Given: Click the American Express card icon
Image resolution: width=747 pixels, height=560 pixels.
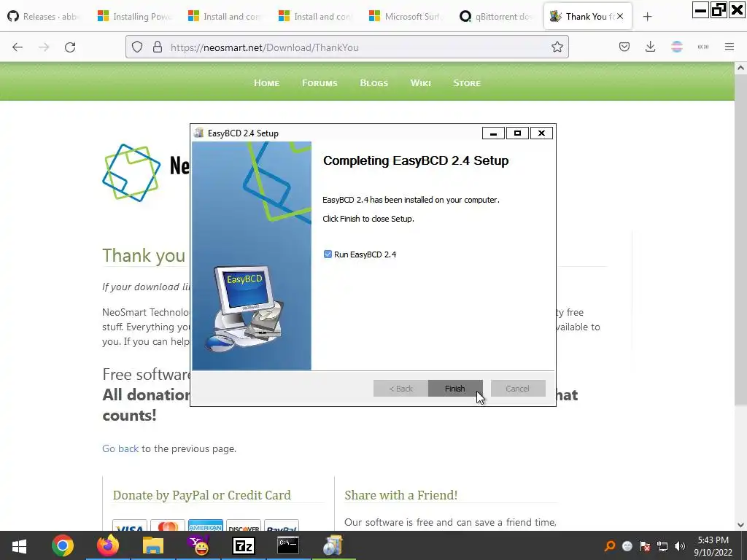Looking at the screenshot, I should (205, 526).
